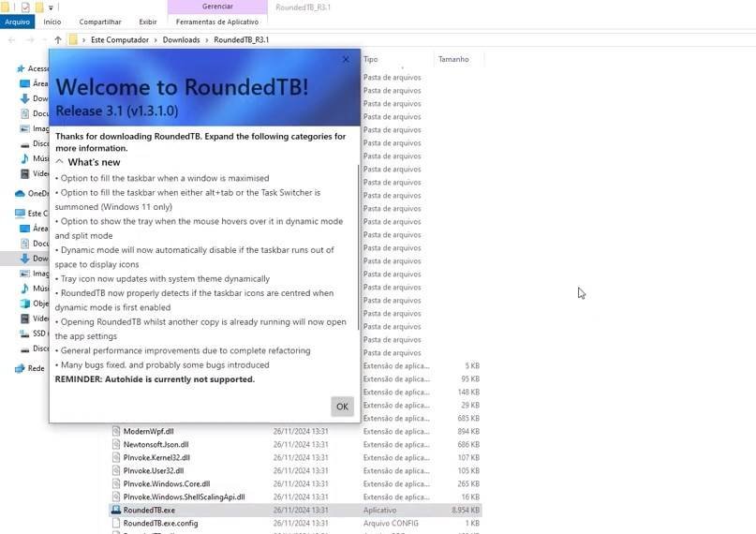
Task: Open Rede network item in sidebar
Action: point(30,368)
